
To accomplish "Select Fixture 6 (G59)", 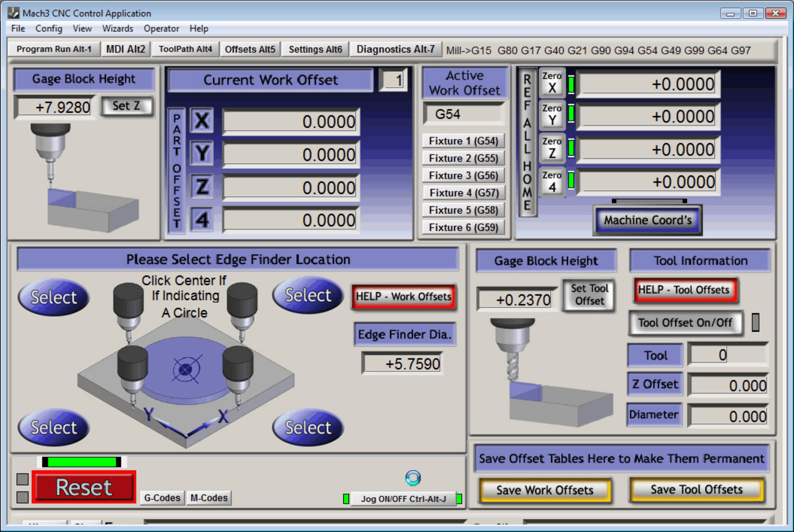I will click(463, 227).
